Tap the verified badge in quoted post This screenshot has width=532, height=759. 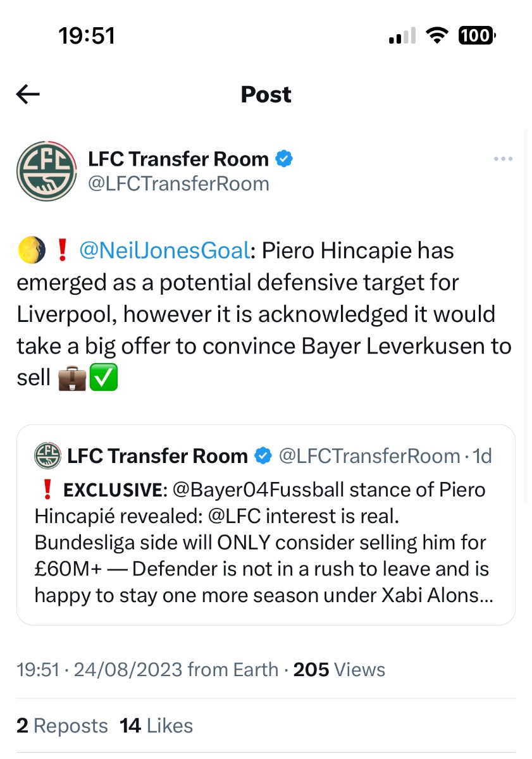263,455
